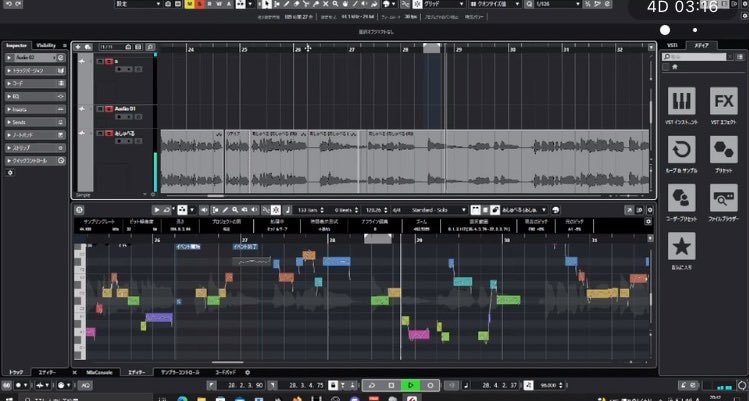This screenshot has height=401, width=749.
Task: Click the transport Play button
Action: (410, 385)
